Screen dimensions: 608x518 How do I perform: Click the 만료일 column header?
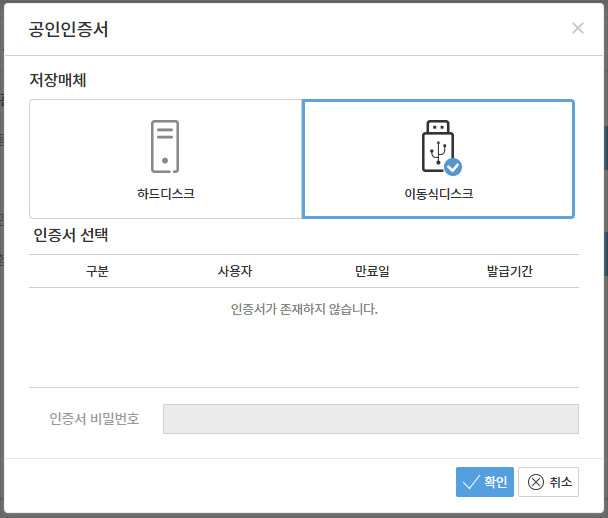click(371, 271)
